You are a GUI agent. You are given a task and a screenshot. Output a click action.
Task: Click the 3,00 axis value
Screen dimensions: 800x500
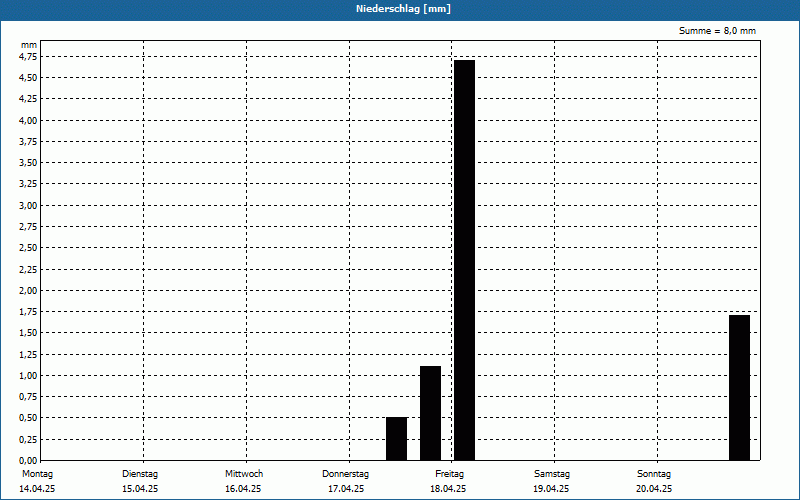coord(28,205)
